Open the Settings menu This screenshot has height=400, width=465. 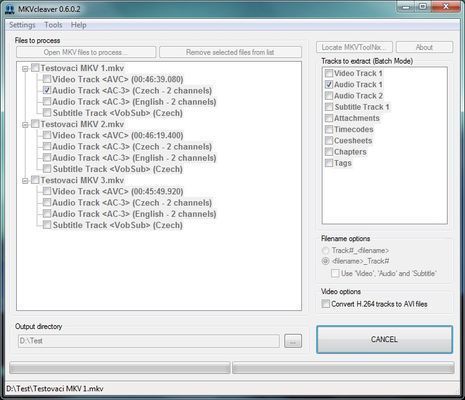22,25
